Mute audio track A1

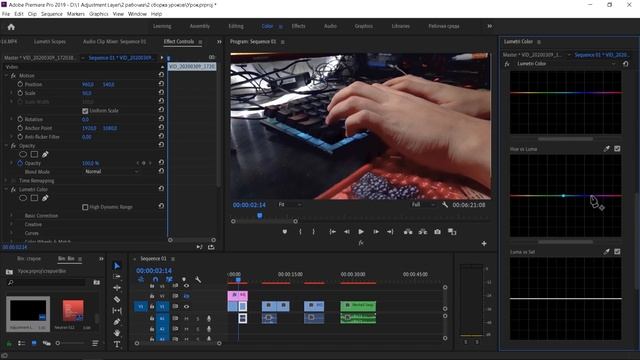coord(186,318)
